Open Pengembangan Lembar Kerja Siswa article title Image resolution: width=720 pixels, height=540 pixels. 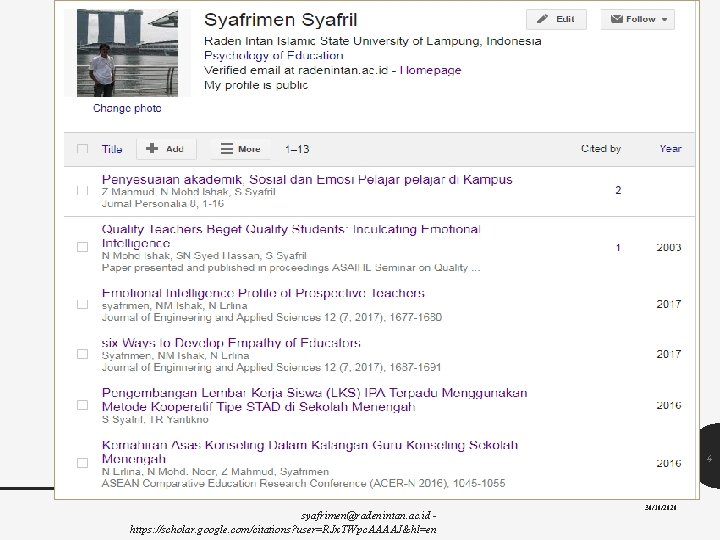(x=315, y=399)
